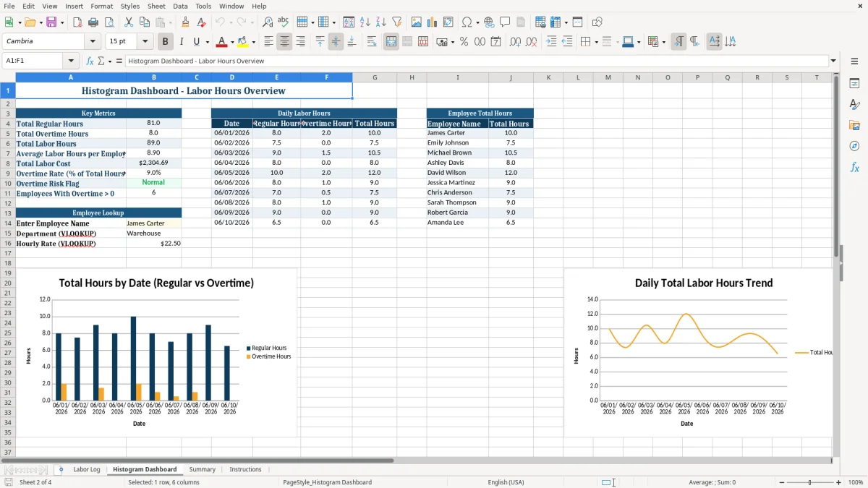
Task: Apply the yellow Background Color swatch
Action: [243, 42]
